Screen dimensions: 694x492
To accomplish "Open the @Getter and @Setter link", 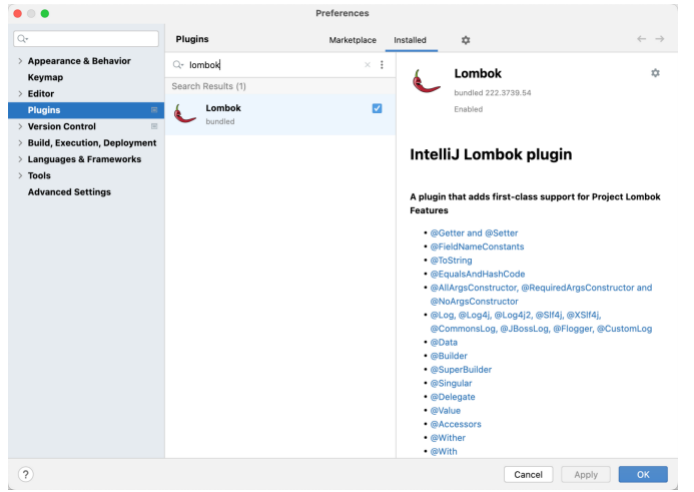I will [474, 233].
